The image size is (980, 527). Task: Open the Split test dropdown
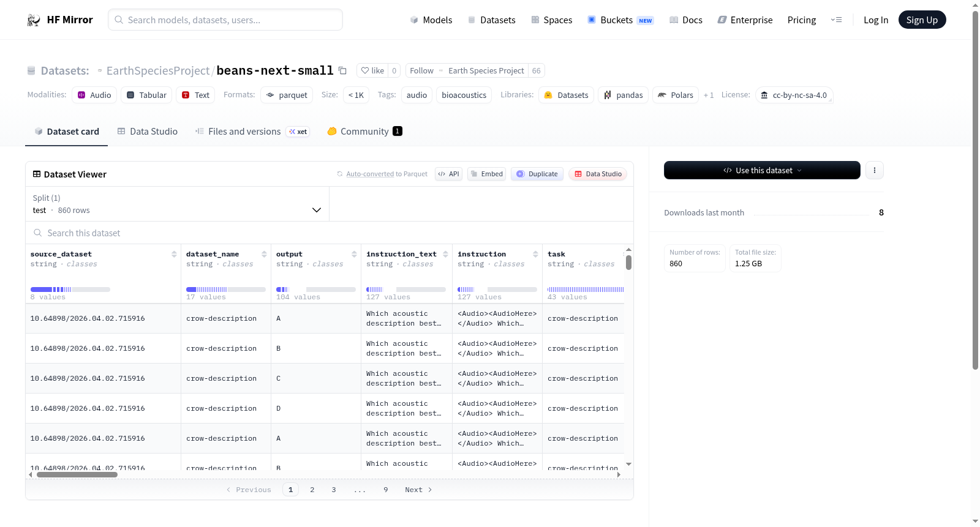pyautogui.click(x=177, y=204)
